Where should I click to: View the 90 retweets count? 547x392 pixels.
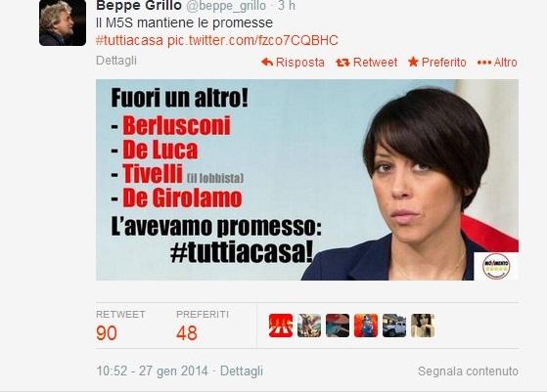click(107, 333)
